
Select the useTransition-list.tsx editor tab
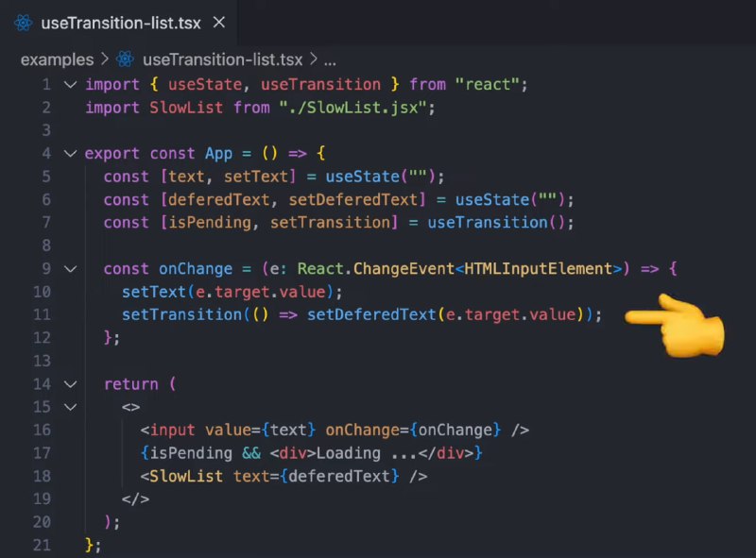click(x=119, y=23)
